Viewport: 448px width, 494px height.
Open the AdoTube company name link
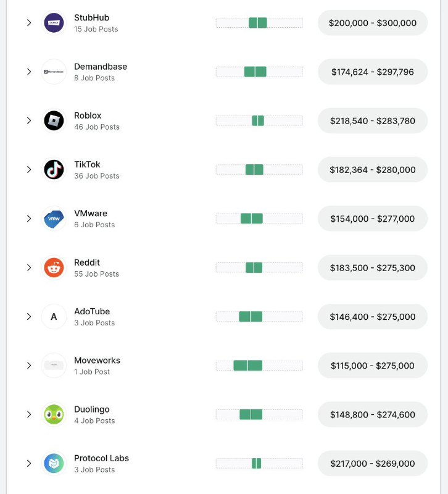point(92,311)
